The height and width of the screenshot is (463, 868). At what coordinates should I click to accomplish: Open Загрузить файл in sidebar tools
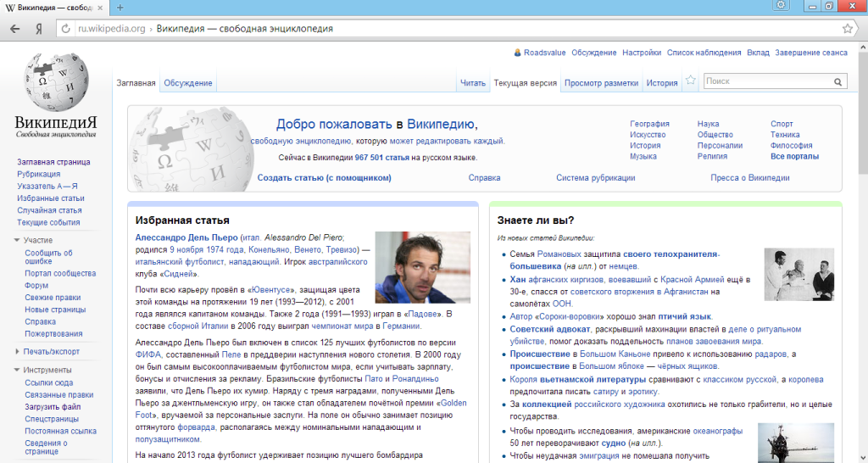pyautogui.click(x=53, y=407)
